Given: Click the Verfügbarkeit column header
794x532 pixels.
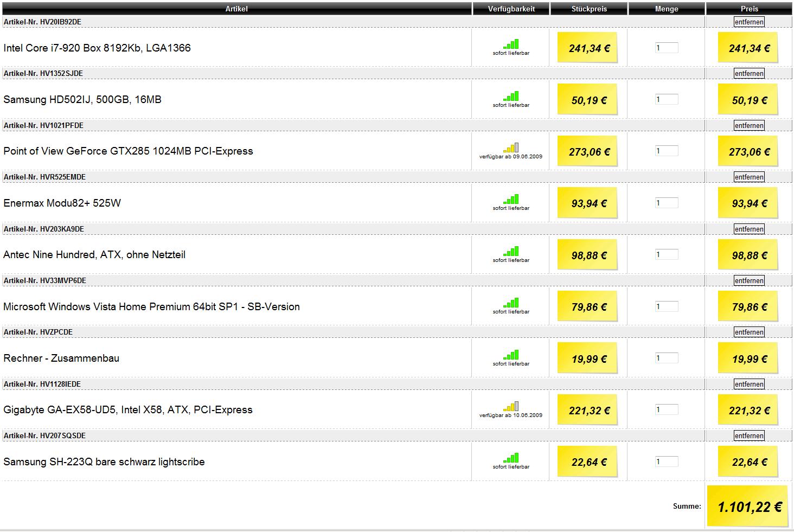Looking at the screenshot, I should [x=511, y=9].
